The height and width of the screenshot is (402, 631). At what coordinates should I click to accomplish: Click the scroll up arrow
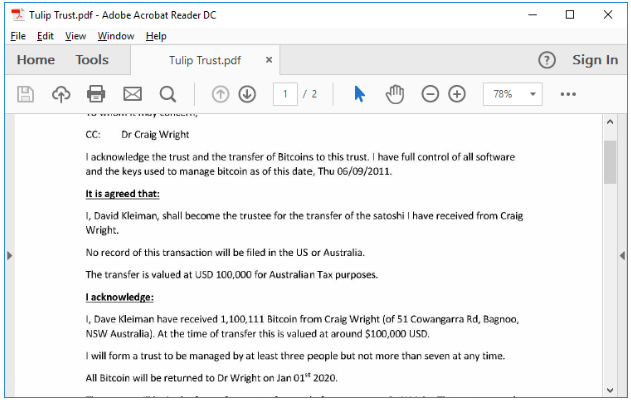click(x=610, y=122)
